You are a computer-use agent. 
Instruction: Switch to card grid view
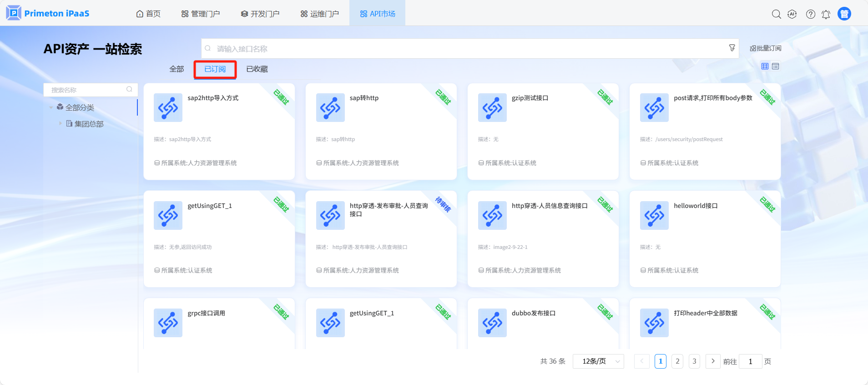pyautogui.click(x=765, y=66)
